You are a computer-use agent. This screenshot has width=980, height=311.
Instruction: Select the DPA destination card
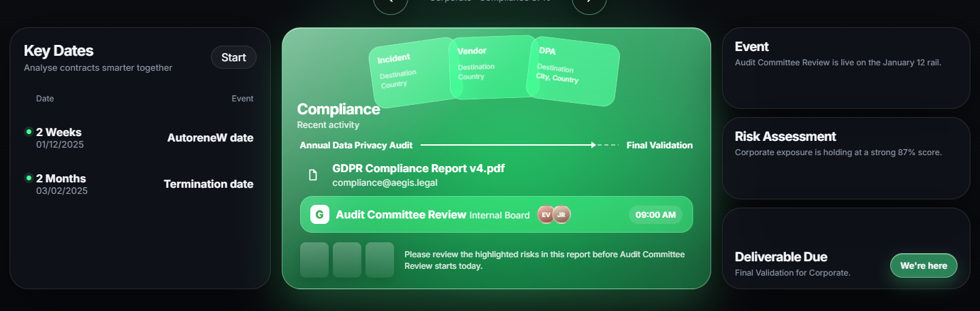[x=573, y=71]
